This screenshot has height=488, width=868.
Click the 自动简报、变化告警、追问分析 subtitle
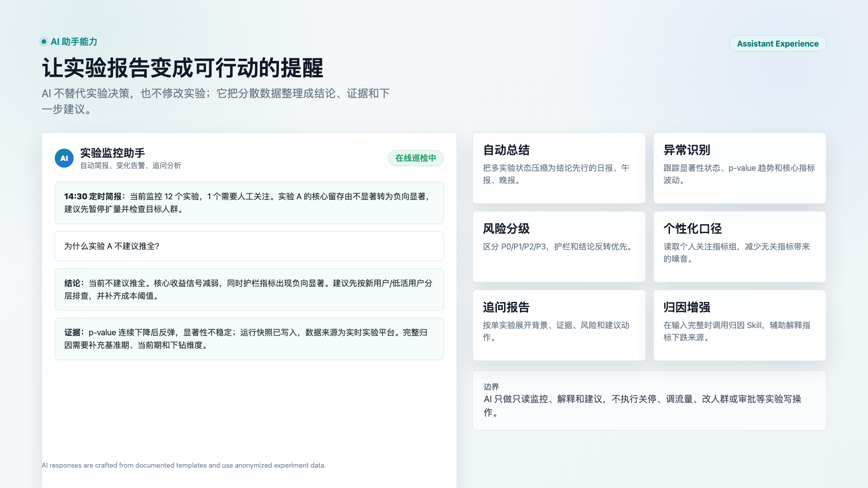(131, 166)
